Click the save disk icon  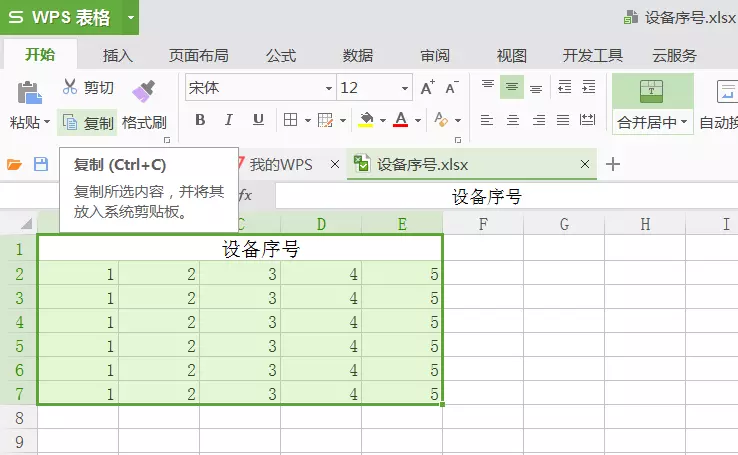[x=41, y=164]
